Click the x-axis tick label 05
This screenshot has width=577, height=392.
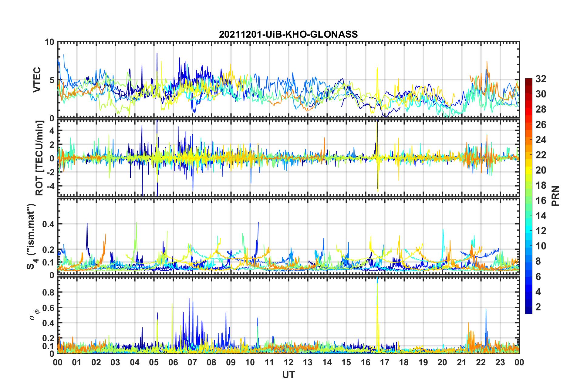(154, 362)
